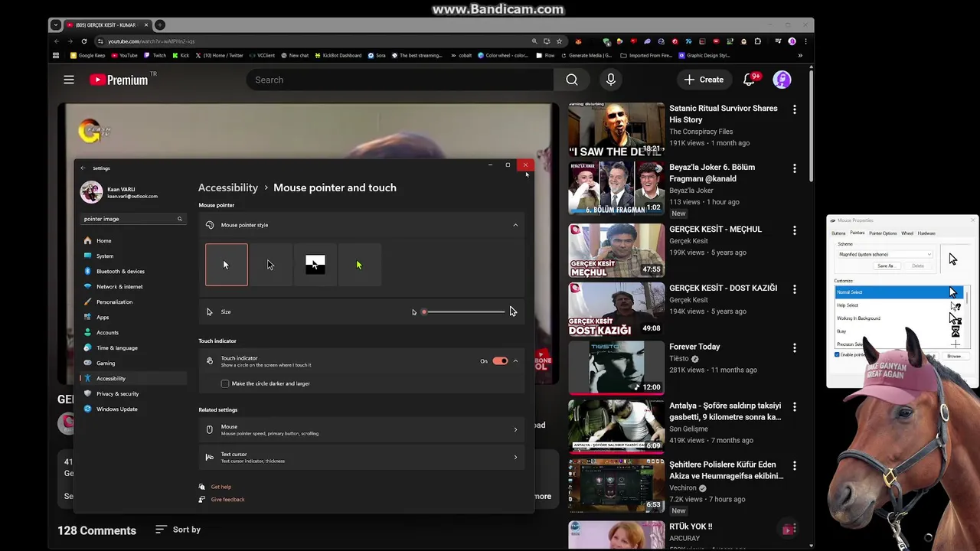This screenshot has width=980, height=551.
Task: Open Personalization in Settings sidebar
Action: click(133, 302)
